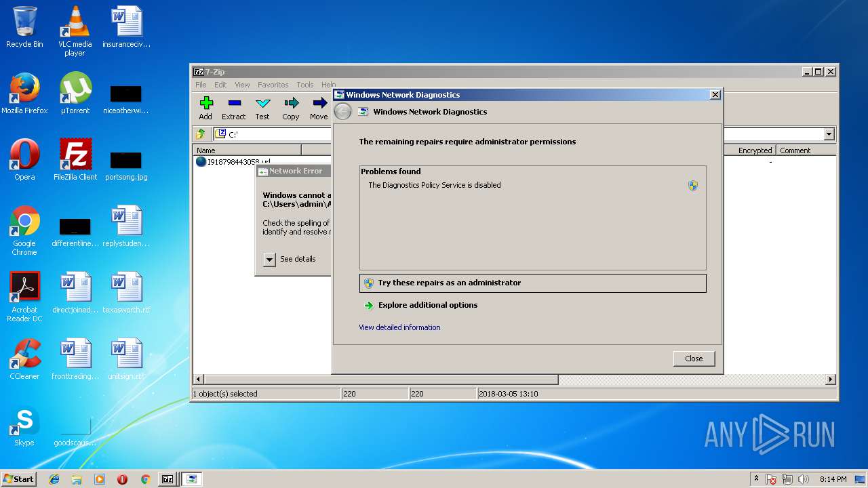The height and width of the screenshot is (488, 868).
Task: Select VLC media player desktop icon
Action: (75, 31)
